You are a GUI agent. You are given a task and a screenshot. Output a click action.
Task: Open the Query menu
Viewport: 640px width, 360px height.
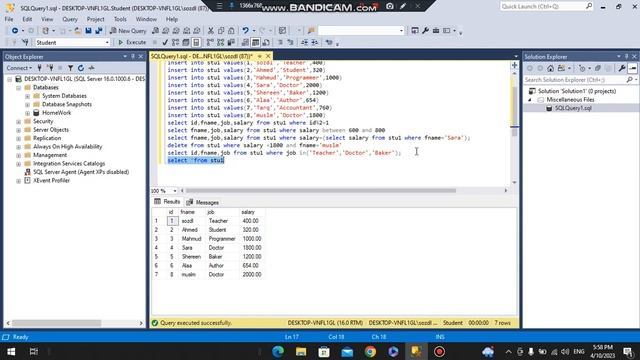(70, 19)
